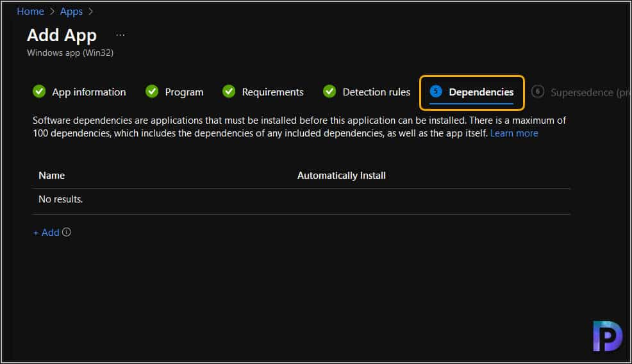Open the Apps breadcrumb link
This screenshot has width=632, height=364.
click(71, 12)
